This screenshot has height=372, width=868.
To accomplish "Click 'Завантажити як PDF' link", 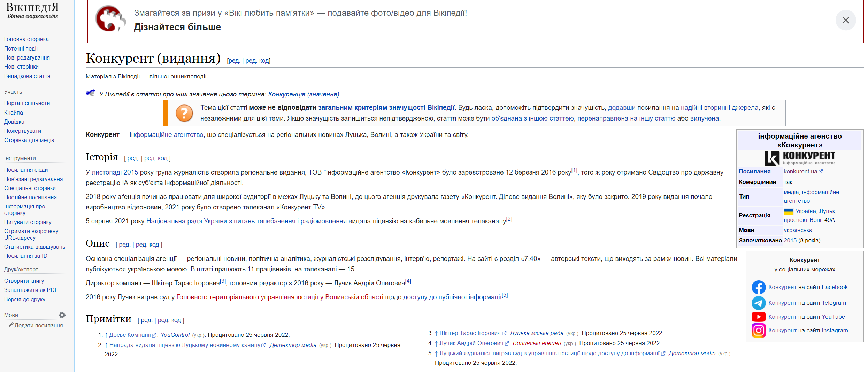I will click(x=31, y=290).
